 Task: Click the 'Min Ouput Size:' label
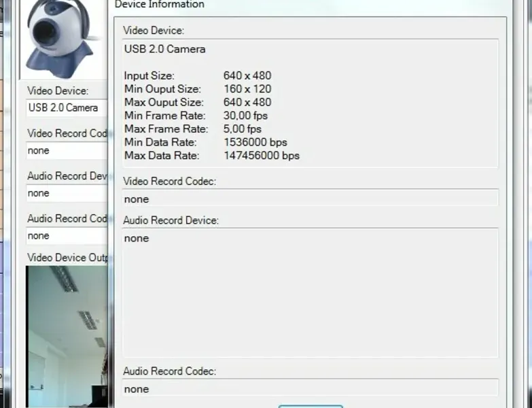pos(162,89)
